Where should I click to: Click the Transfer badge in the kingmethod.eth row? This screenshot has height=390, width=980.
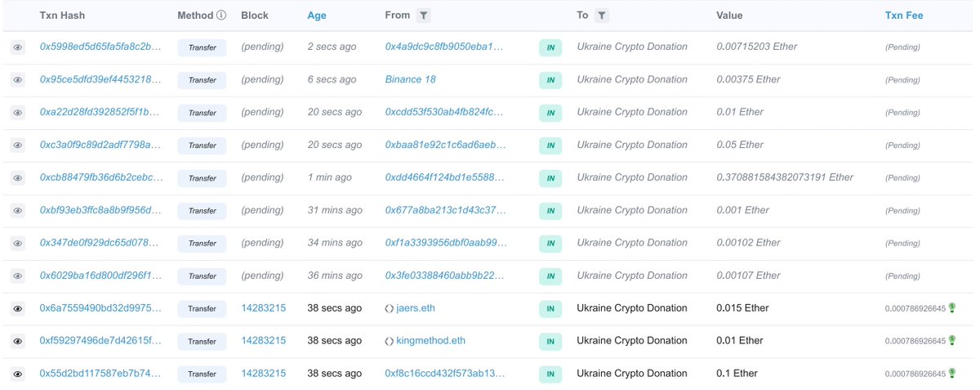coord(202,341)
